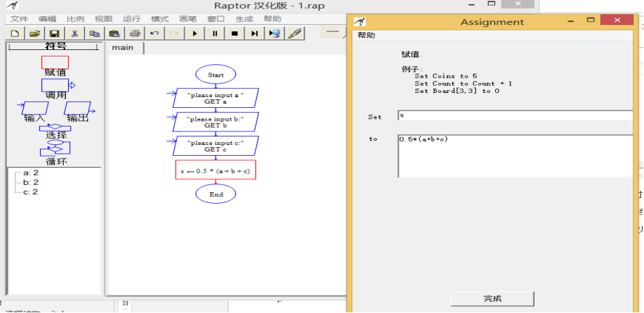Select the Call (调用) symbol

tap(59, 85)
